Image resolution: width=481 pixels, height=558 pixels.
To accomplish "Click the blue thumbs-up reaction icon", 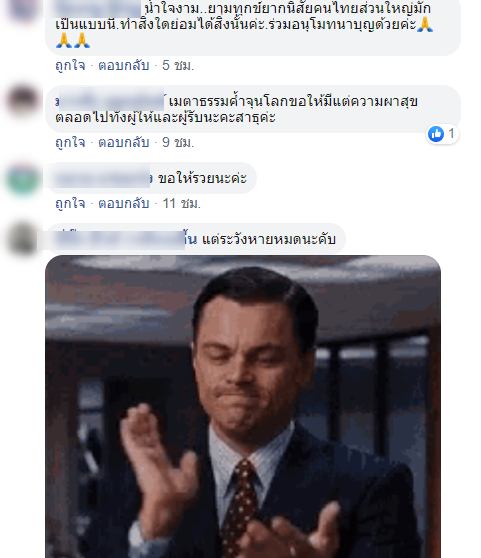I will point(436,134).
